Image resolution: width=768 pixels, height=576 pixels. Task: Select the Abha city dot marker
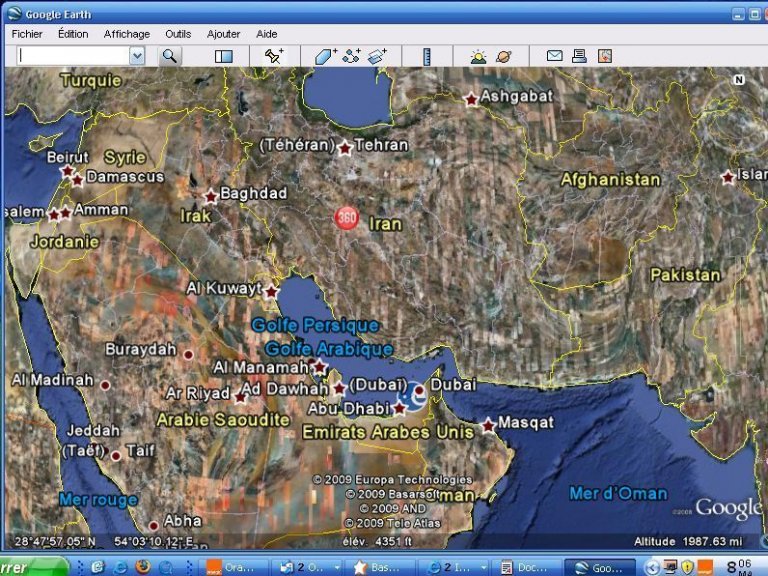pos(153,526)
